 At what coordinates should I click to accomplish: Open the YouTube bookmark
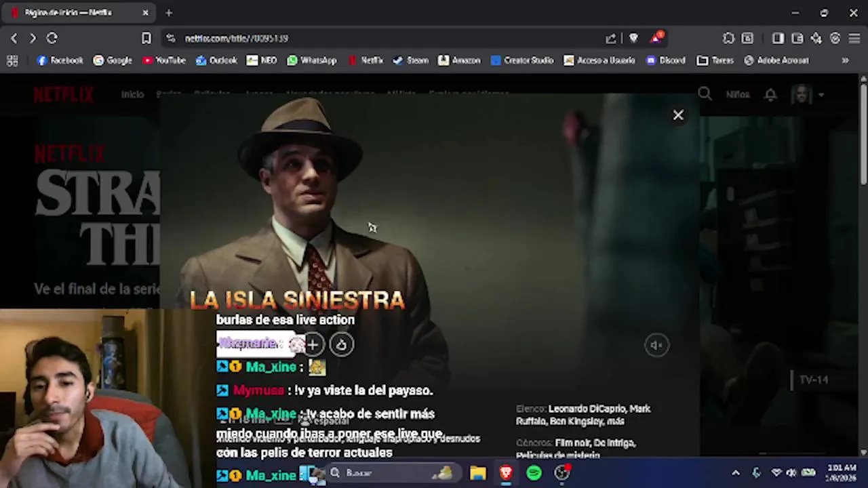tap(163, 60)
